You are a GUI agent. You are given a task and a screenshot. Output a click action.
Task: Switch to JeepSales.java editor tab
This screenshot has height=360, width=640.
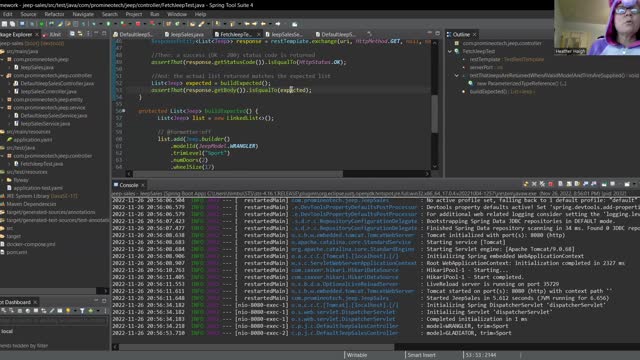tap(184, 35)
